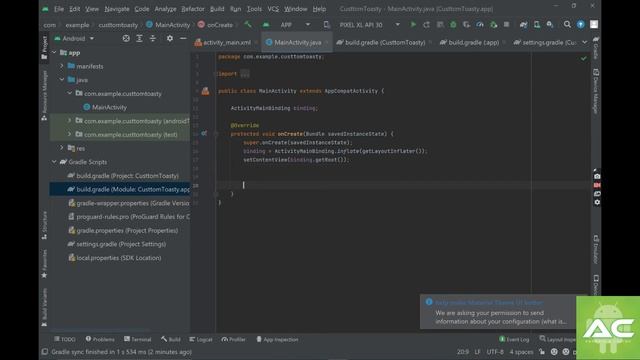The width and height of the screenshot is (640, 360).
Task: Click the onCreate override gutter icon
Action: tap(204, 133)
